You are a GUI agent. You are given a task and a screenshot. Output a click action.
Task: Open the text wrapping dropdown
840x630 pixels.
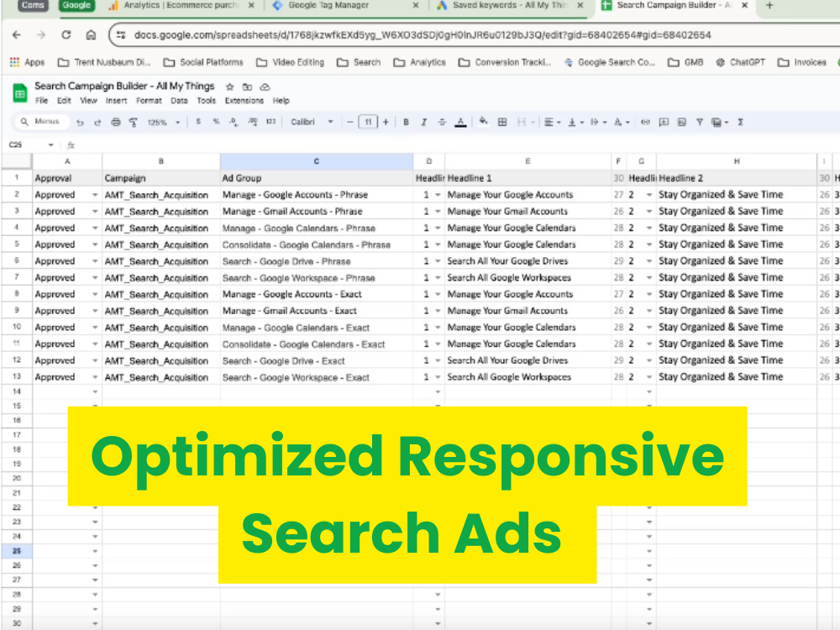click(x=598, y=122)
